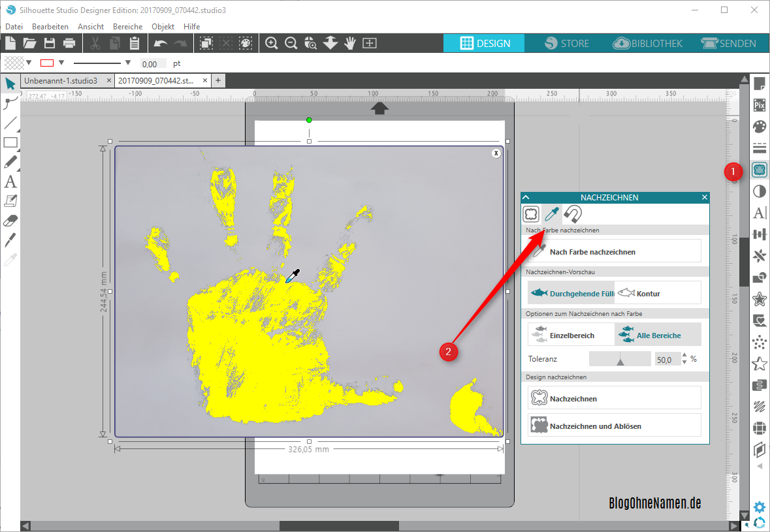This screenshot has height=532, width=770.
Task: Click the Undo arrow in toolbar
Action: click(x=159, y=43)
